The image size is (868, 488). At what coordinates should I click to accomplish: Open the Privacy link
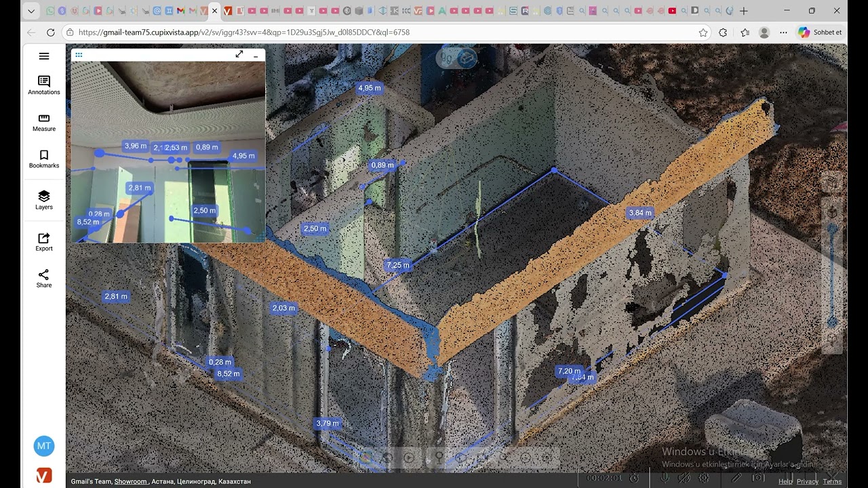(x=807, y=481)
